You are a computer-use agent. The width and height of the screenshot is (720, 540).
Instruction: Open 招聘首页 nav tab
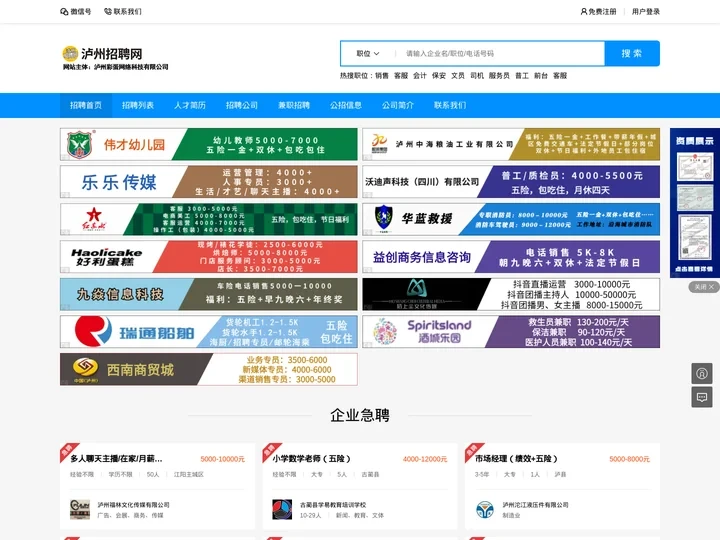86,105
